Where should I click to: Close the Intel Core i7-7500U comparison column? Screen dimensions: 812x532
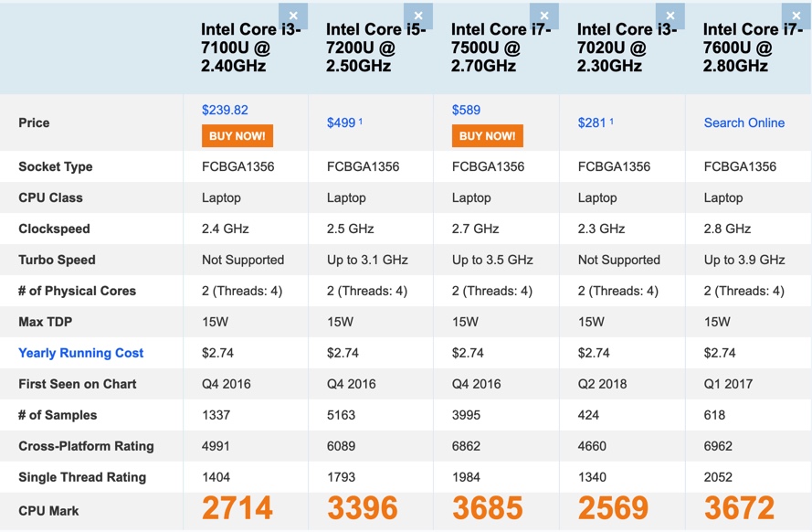pos(544,16)
